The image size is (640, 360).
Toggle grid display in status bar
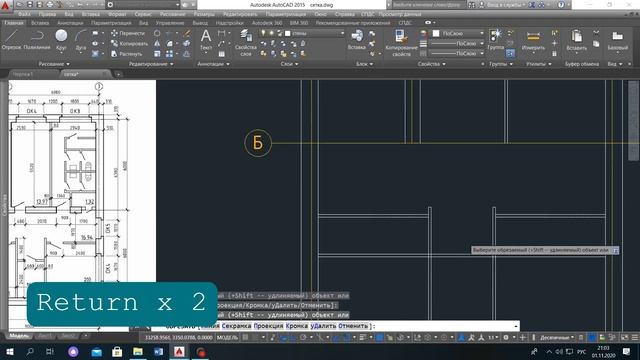[x=245, y=338]
